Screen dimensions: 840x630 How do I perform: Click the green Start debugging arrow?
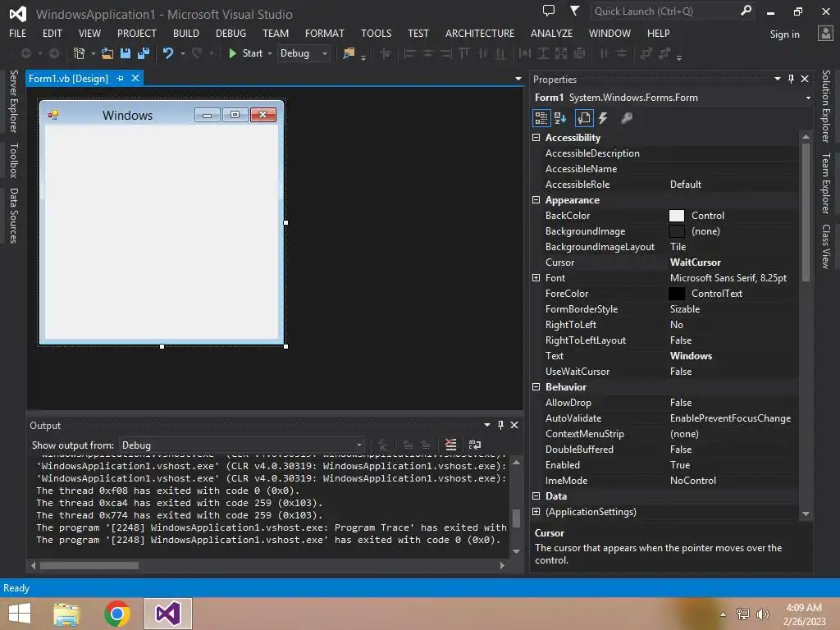[x=232, y=53]
